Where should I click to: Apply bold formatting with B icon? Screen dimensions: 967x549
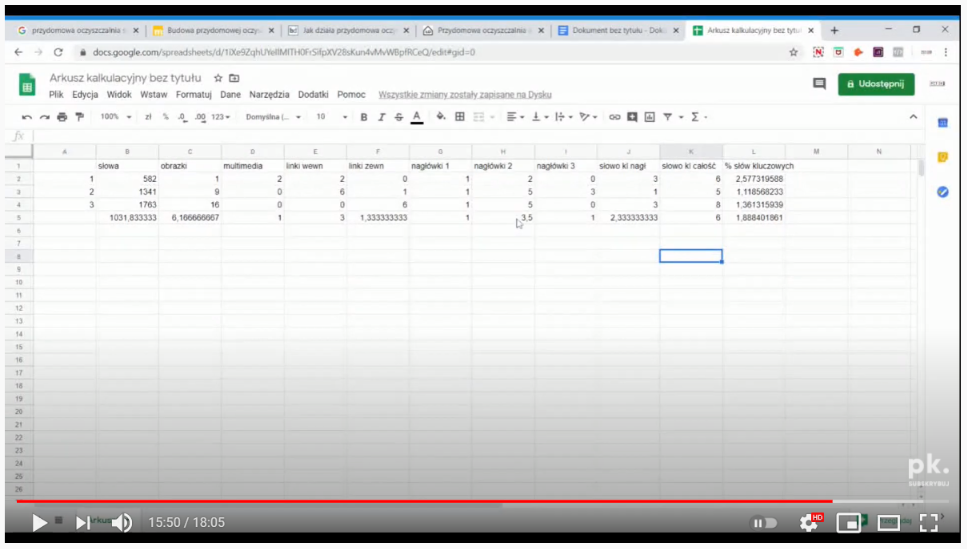(x=364, y=117)
